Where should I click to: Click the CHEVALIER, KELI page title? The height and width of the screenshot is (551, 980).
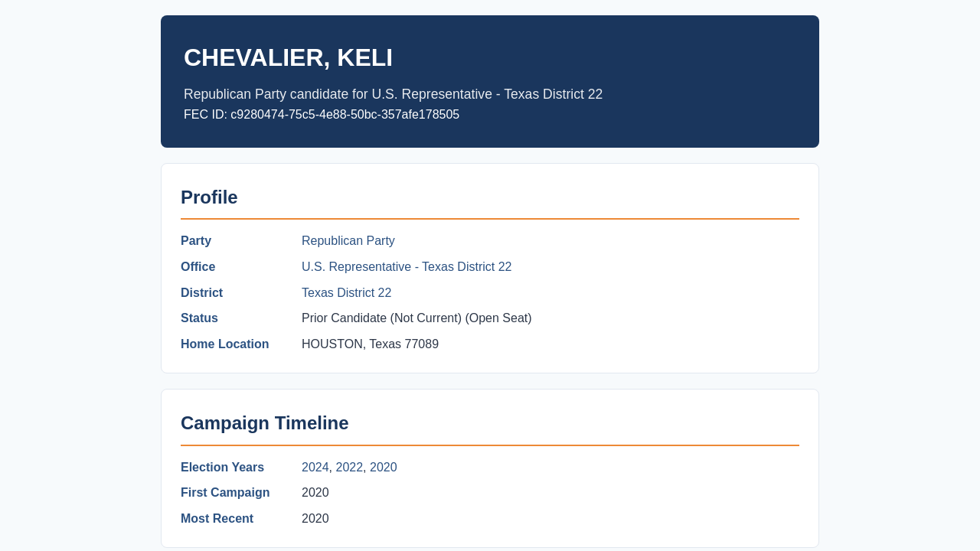288,58
